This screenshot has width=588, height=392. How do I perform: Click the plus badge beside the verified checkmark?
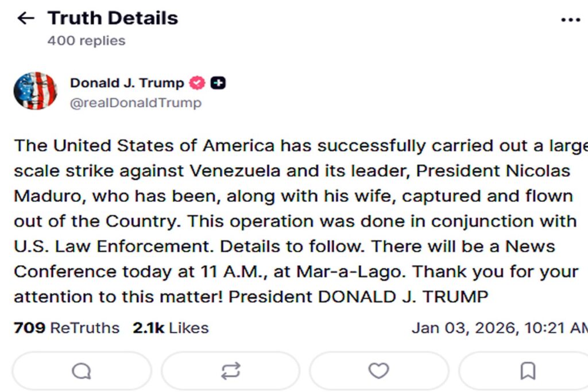(x=217, y=82)
